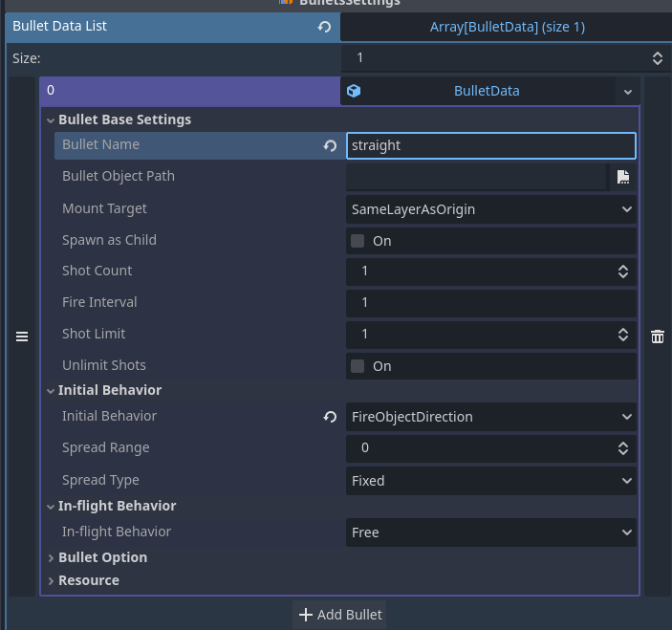Screen dimensions: 672x630
Task: Browse for Bullet Object Path file
Action: (x=623, y=177)
